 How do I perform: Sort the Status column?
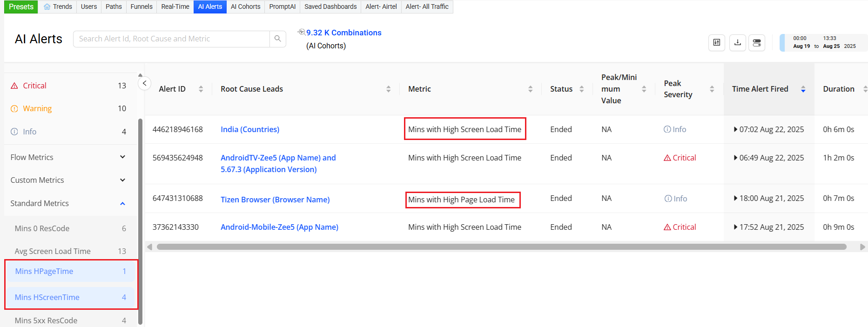(x=581, y=89)
